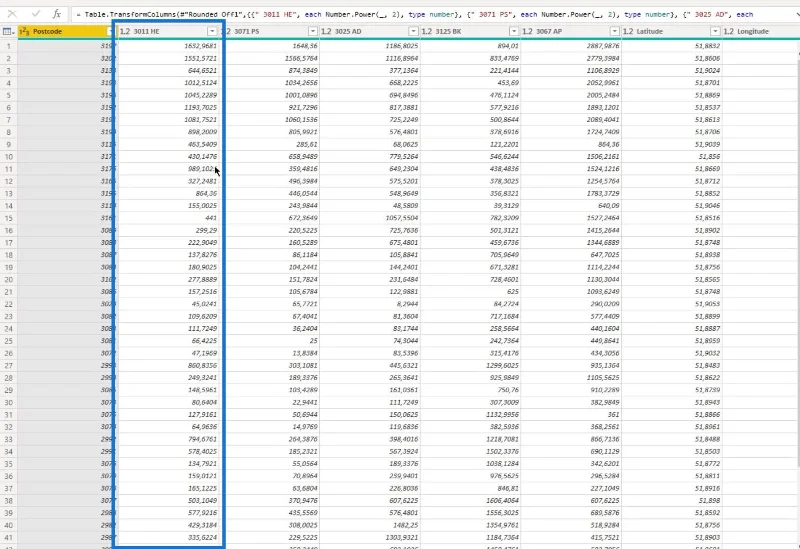Select the Postcode column header
The width and height of the screenshot is (800, 549).
(66, 32)
